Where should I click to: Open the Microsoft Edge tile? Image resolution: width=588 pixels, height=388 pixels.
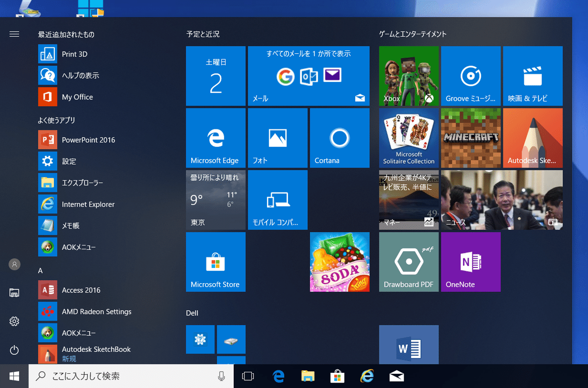tap(216, 138)
